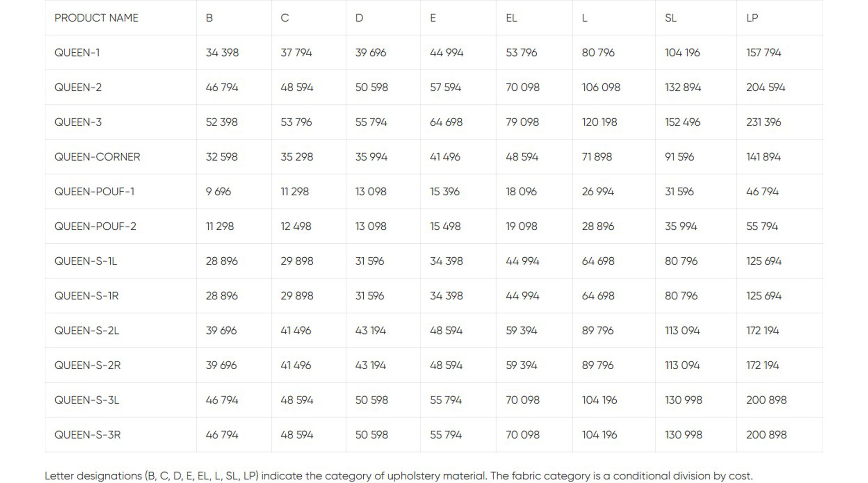
Task: Click QUEEN-S-3L price 200 898
Action: (x=766, y=400)
